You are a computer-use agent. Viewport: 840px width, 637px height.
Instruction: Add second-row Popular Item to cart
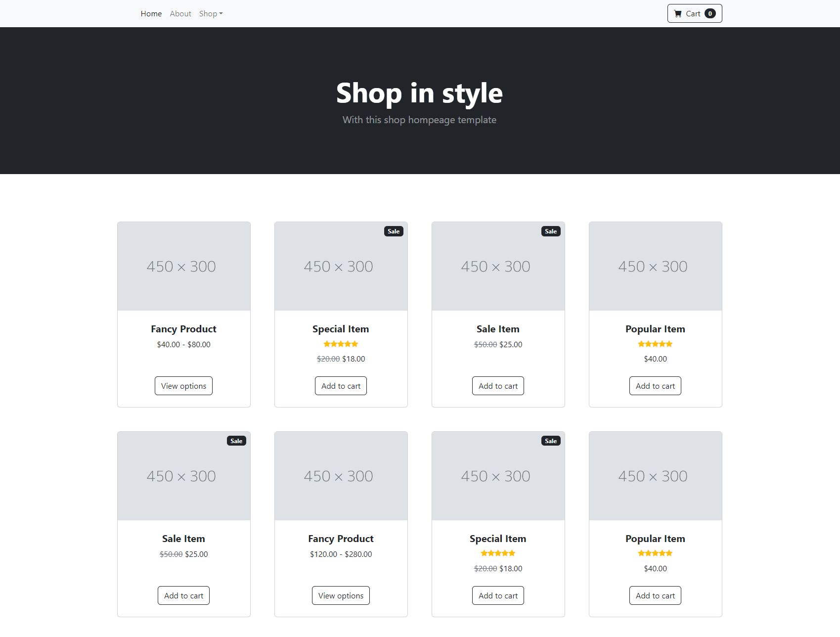click(655, 595)
